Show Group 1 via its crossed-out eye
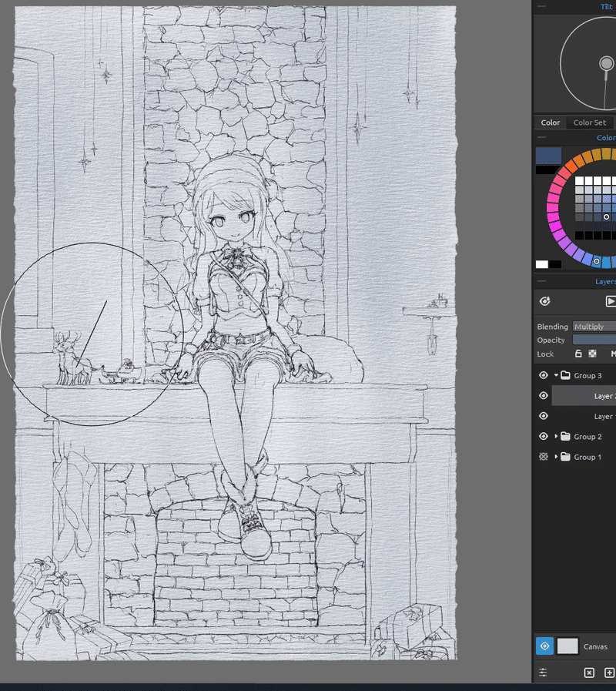 point(544,457)
